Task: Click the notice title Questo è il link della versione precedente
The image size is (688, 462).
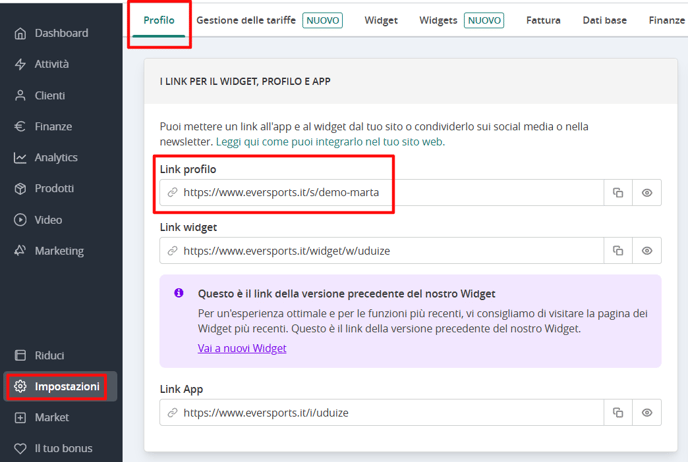Action: pos(346,294)
